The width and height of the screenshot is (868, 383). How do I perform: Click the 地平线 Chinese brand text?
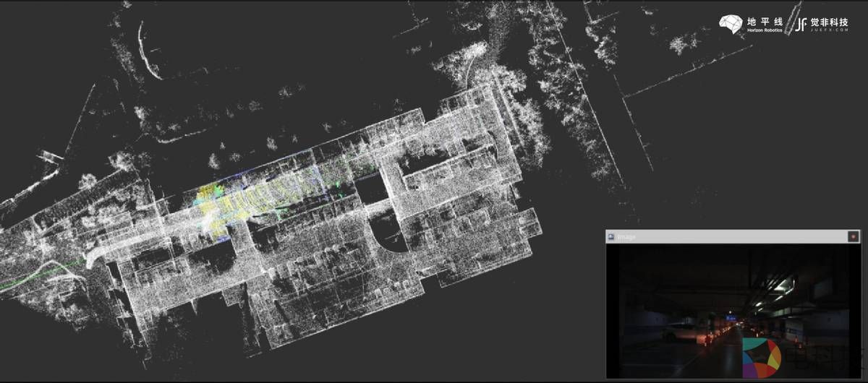tap(765, 22)
